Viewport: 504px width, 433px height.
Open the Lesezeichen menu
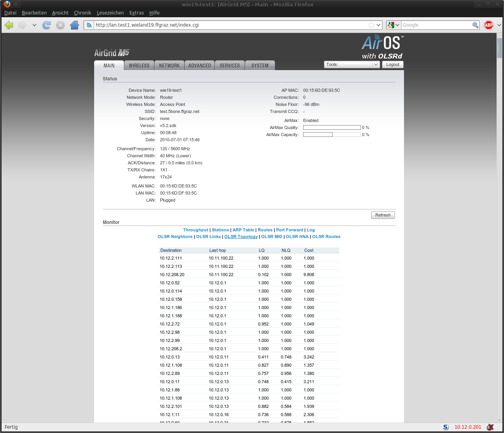coord(110,13)
